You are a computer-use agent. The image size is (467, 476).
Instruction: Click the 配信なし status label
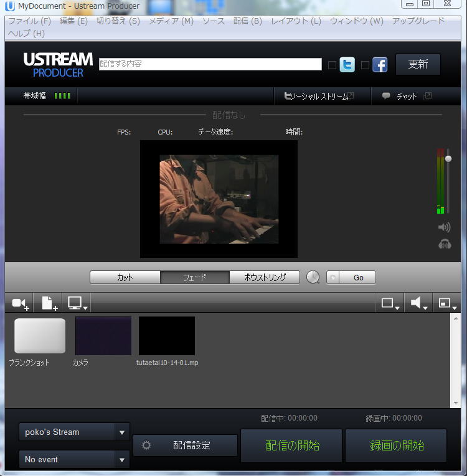229,115
